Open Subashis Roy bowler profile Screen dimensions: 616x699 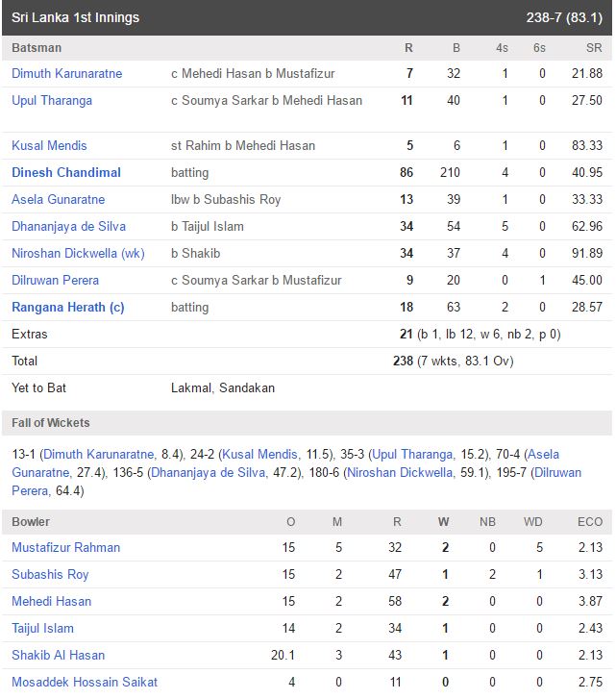point(50,574)
